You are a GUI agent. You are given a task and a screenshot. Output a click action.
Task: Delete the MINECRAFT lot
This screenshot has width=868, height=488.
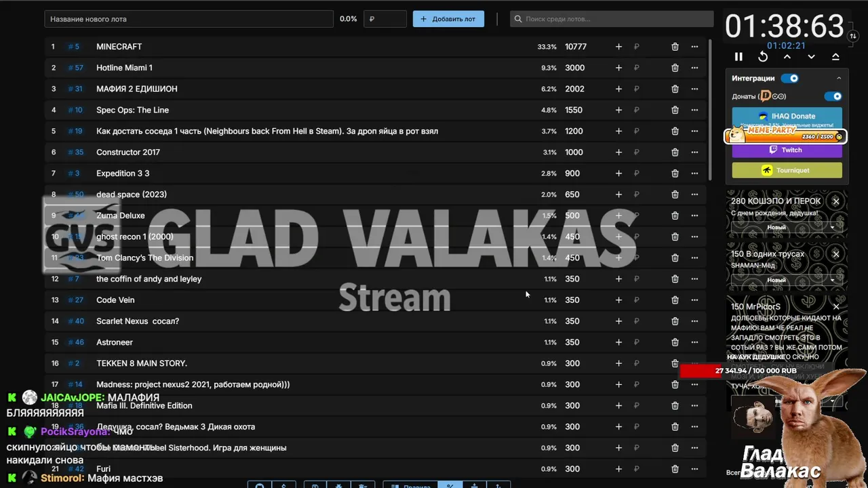click(675, 47)
